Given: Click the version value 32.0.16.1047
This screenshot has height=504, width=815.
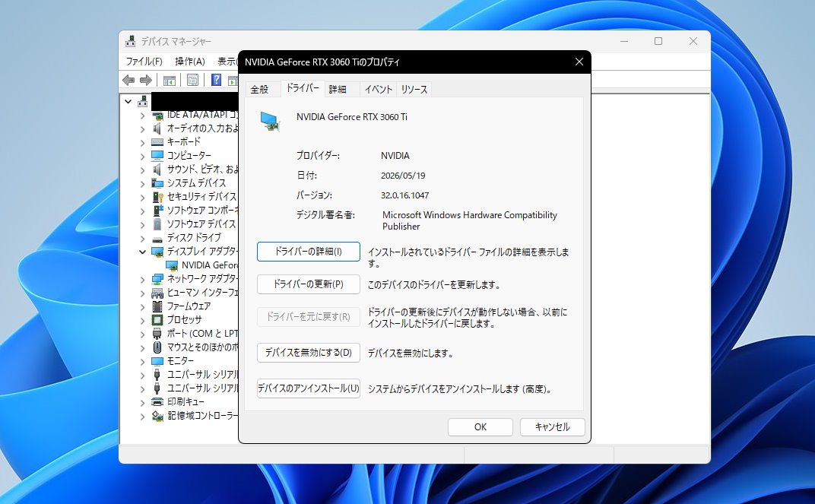Looking at the screenshot, I should click(x=405, y=195).
